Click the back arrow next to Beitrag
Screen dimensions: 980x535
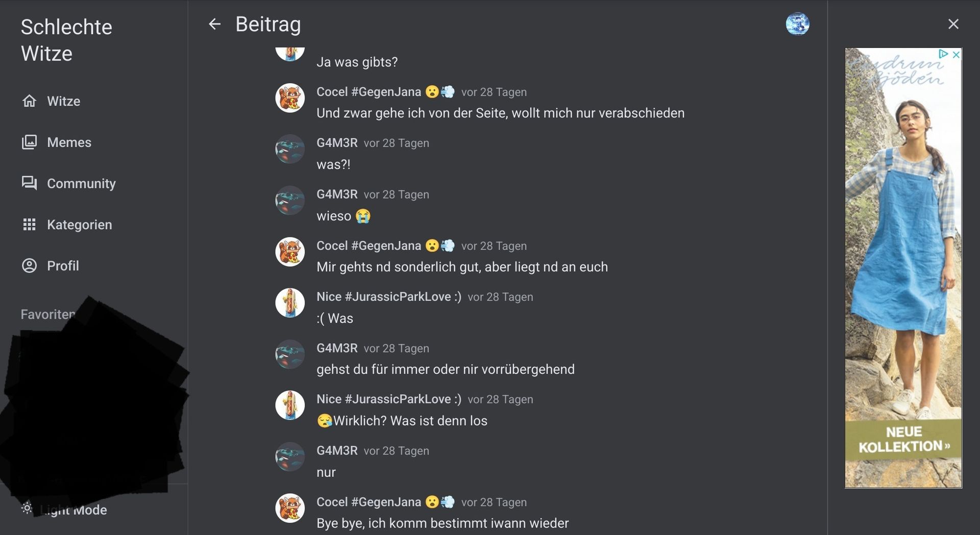click(x=214, y=24)
